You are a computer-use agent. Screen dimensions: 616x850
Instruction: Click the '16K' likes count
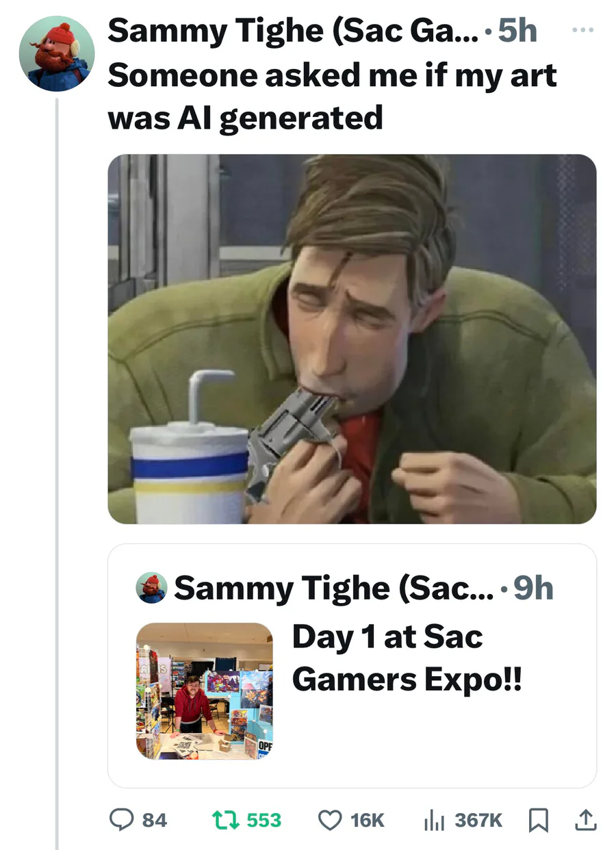(x=368, y=820)
